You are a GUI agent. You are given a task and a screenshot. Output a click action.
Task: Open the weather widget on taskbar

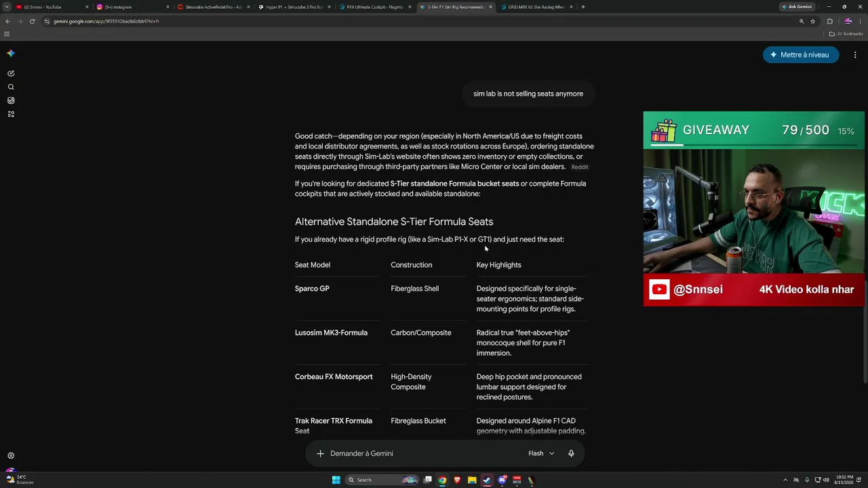tap(20, 480)
